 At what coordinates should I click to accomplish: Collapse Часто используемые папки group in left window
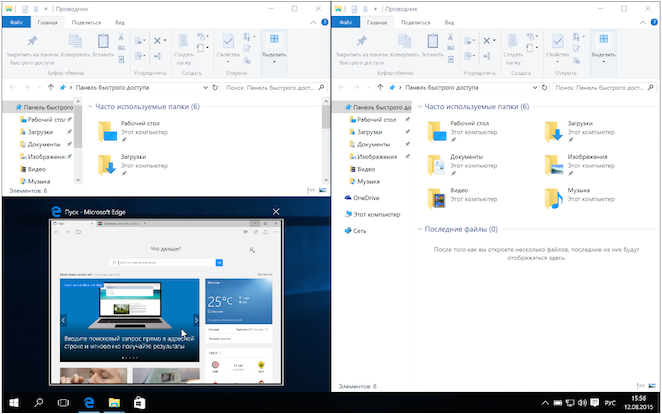pyautogui.click(x=90, y=107)
